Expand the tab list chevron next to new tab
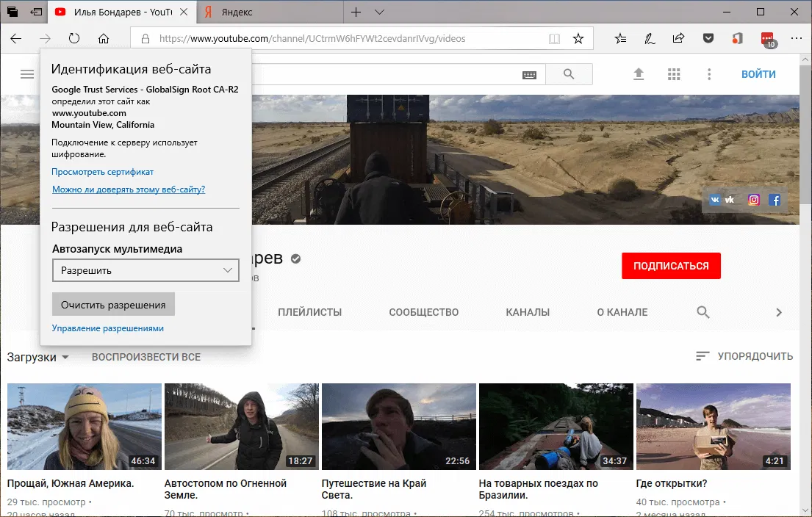 (x=378, y=12)
